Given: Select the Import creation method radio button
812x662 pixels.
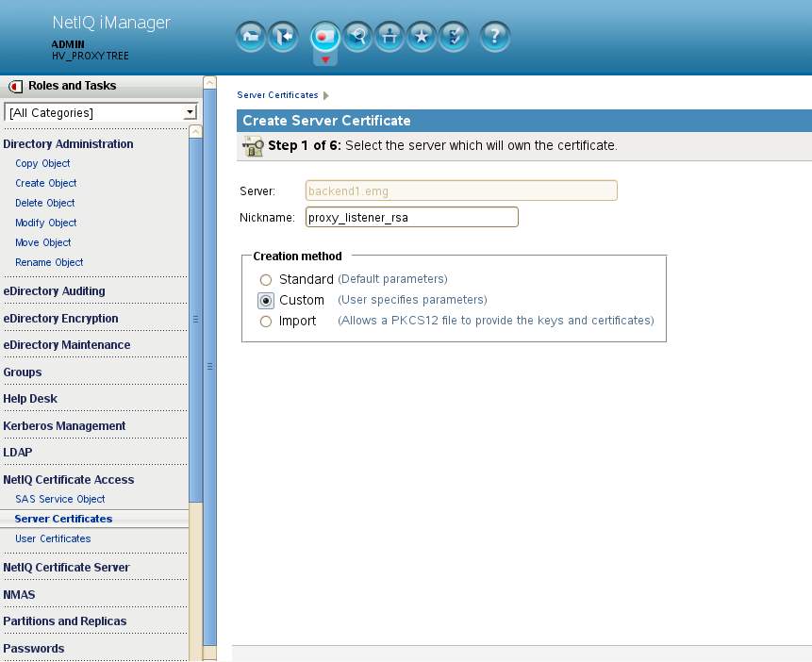Looking at the screenshot, I should click(266, 322).
